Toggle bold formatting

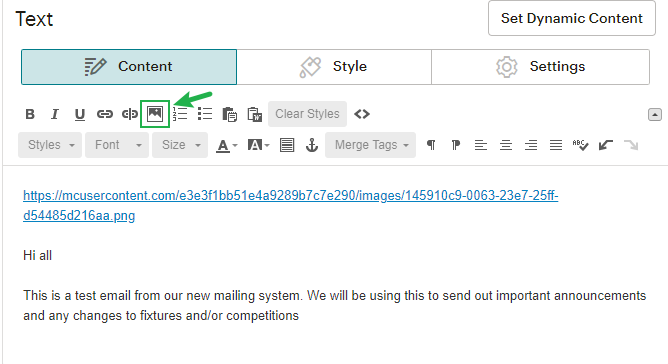point(30,114)
